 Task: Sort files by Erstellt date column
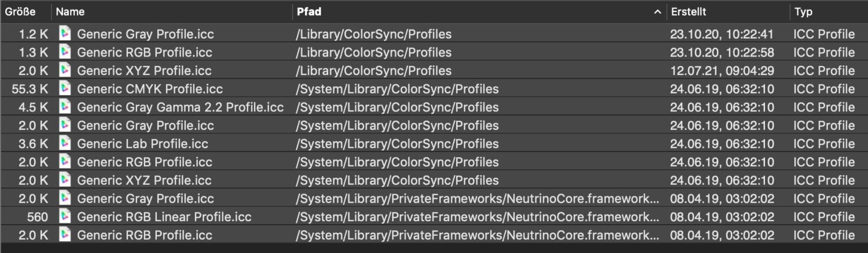point(689,12)
